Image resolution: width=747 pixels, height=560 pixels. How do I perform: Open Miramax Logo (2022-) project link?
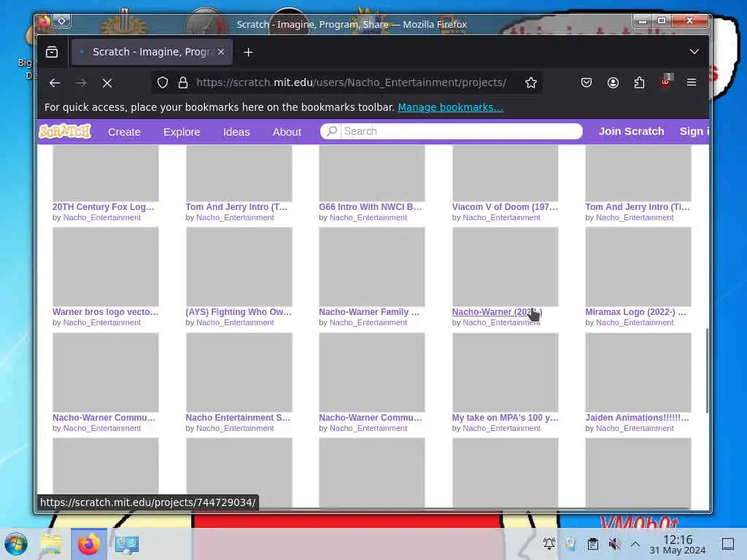click(x=636, y=312)
